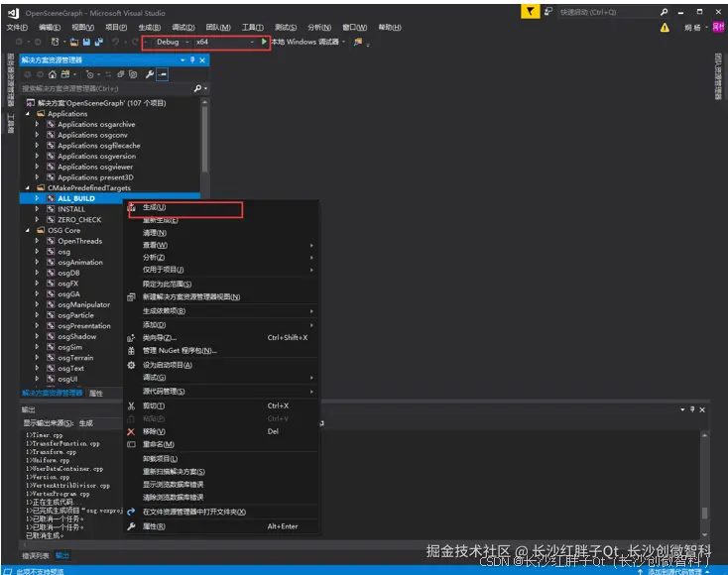Screen dimensions: 728x575
Task: Click the Sync with Active Document icon
Action: click(x=108, y=74)
